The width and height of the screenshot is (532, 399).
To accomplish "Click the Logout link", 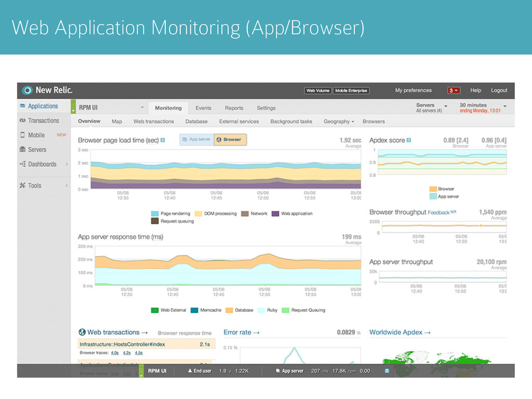I will pyautogui.click(x=499, y=90).
